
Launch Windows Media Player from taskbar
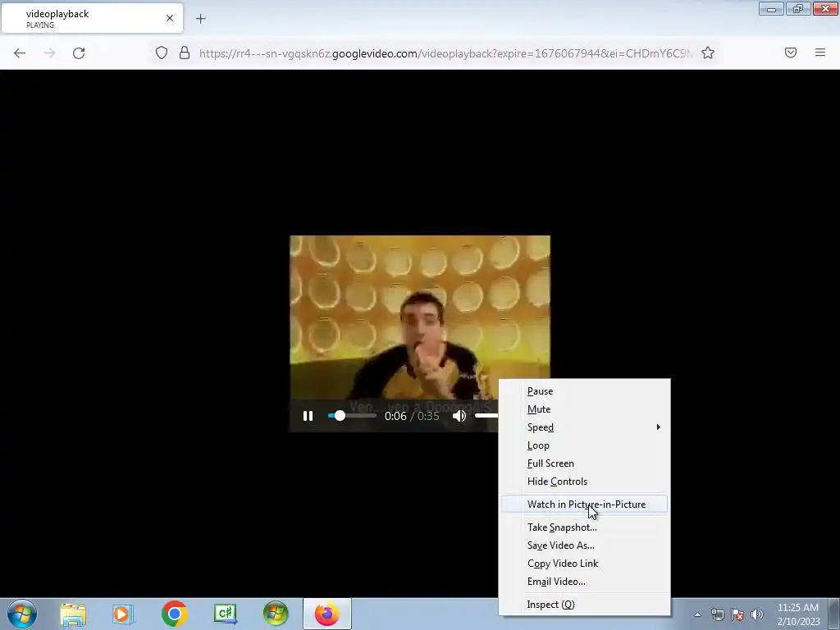tap(123, 614)
